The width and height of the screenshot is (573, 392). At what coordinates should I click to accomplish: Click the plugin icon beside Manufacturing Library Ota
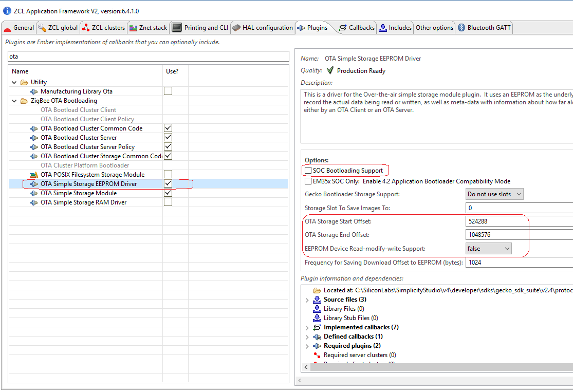(x=33, y=91)
